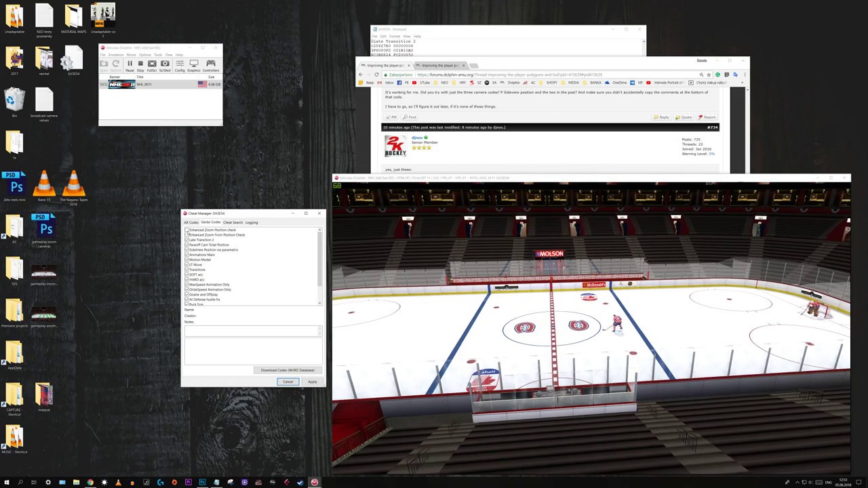Click Reply button on forum post

click(661, 117)
